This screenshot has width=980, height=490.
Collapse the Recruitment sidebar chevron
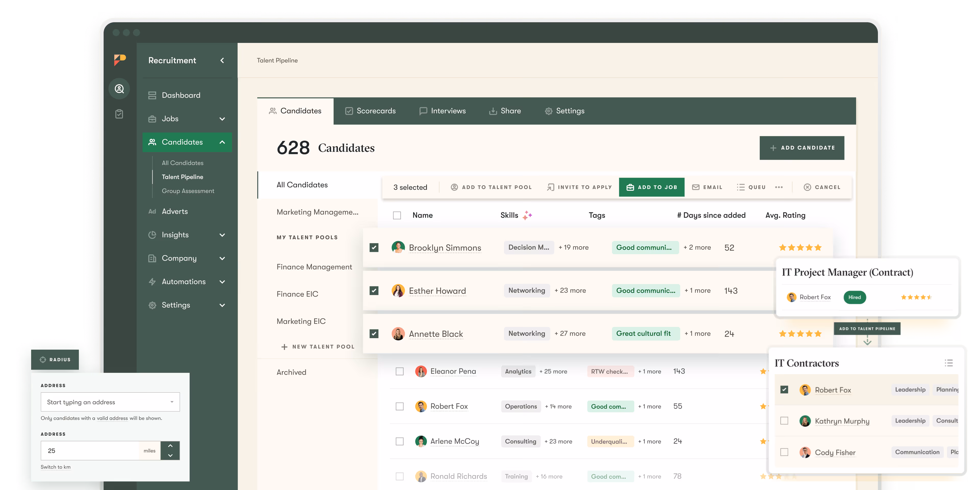click(222, 60)
